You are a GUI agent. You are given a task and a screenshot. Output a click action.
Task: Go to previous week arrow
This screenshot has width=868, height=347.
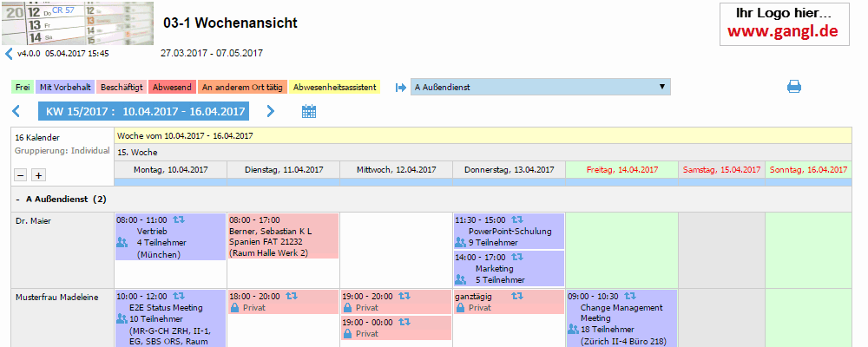point(17,111)
